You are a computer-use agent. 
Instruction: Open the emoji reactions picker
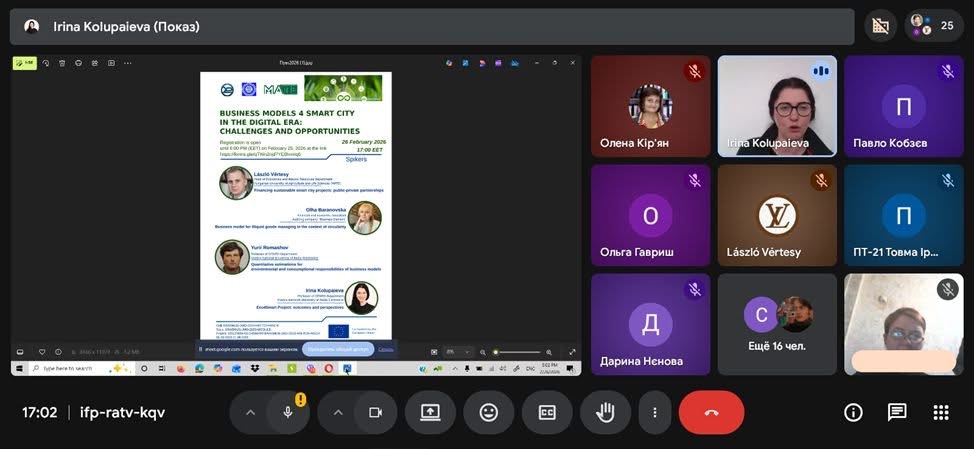coord(488,412)
